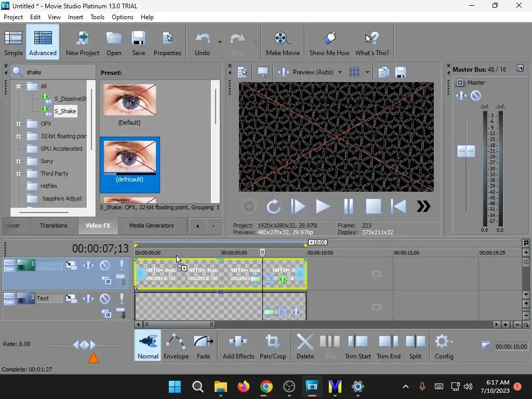Image resolution: width=532 pixels, height=399 pixels.
Task: Open the Insert menu
Action: click(75, 17)
